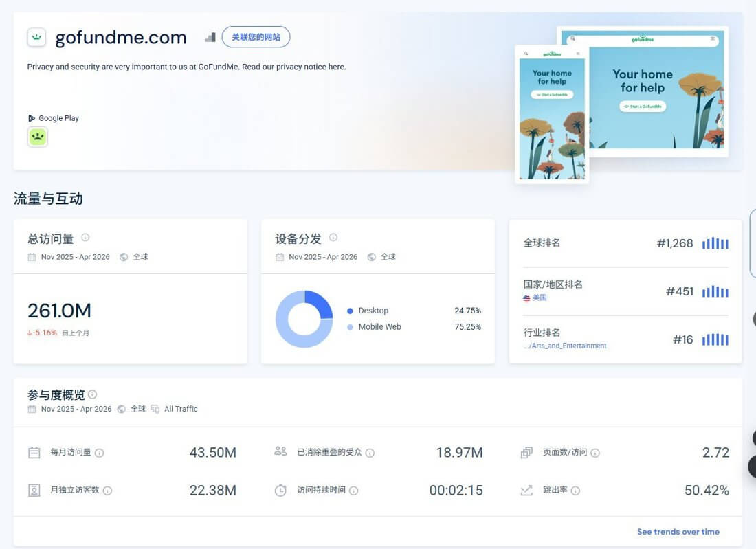Click info icon beside 已消除重叠的受众
This screenshot has height=549, width=756.
370,453
